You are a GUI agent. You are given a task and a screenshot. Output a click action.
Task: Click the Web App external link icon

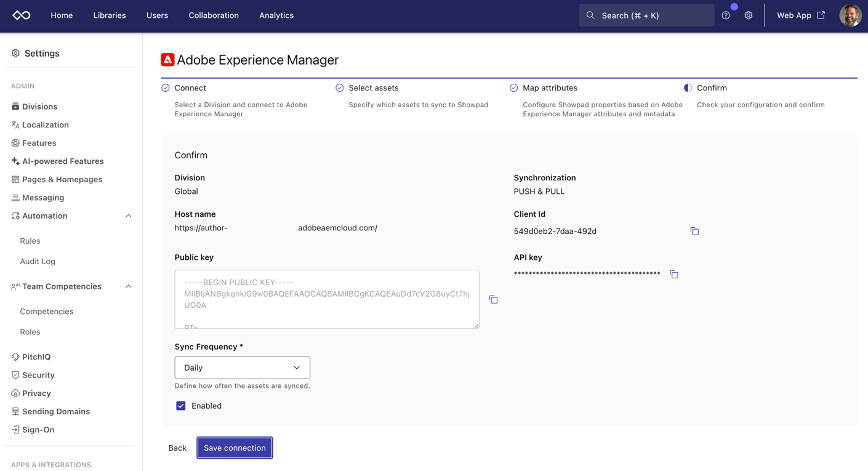tap(821, 15)
